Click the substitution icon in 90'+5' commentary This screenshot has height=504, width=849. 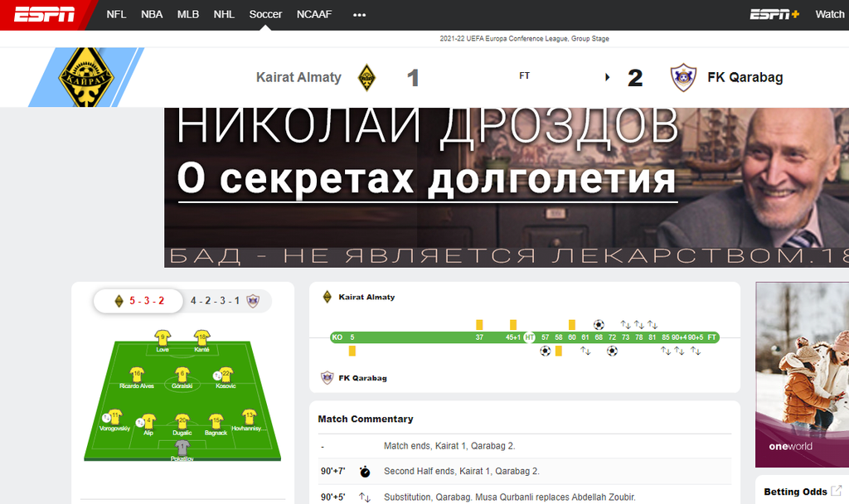pos(365,497)
